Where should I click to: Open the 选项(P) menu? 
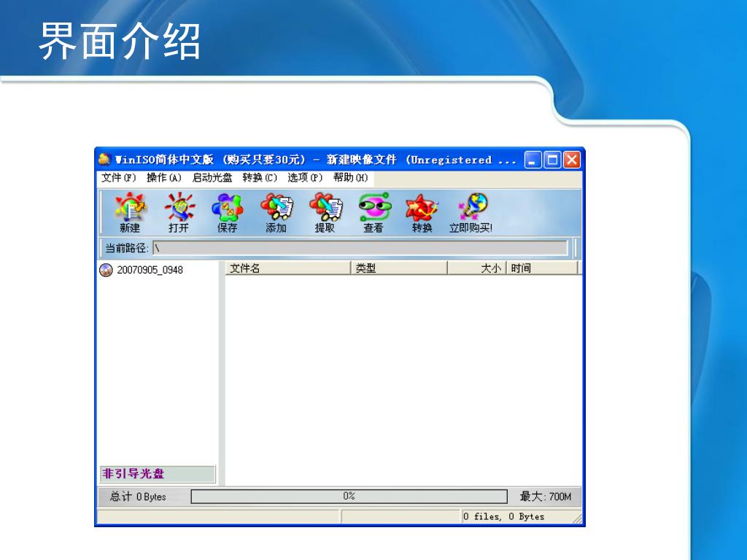[305, 178]
